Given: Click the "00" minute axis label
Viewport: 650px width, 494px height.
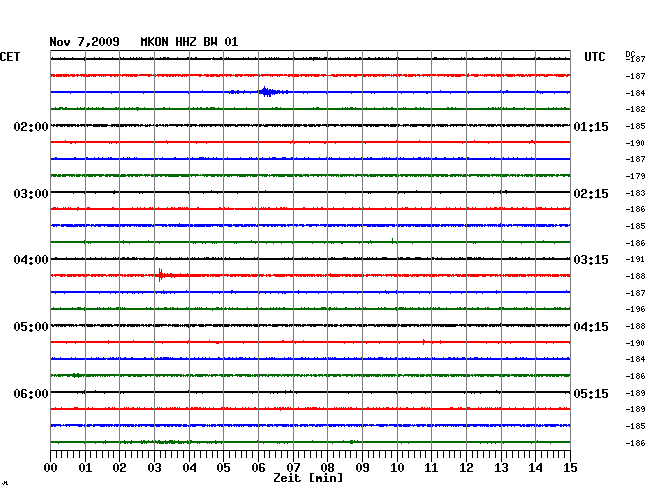Looking at the screenshot, I should (x=51, y=468).
